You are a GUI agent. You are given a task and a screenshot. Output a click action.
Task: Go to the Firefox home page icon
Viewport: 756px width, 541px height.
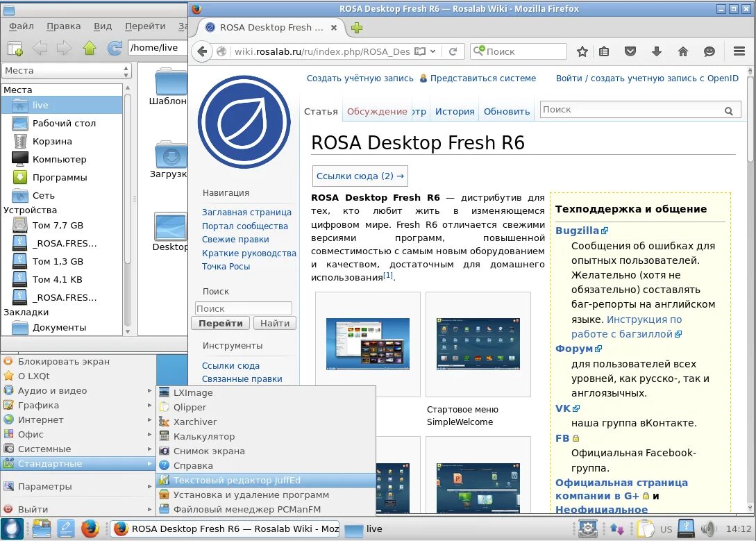point(682,51)
